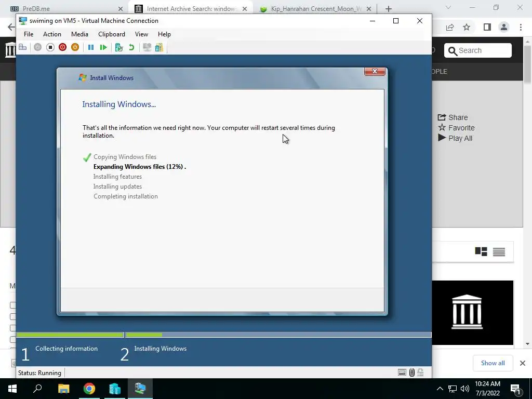Reset the VM using green play icon
This screenshot has height=399, width=532.
[103, 47]
